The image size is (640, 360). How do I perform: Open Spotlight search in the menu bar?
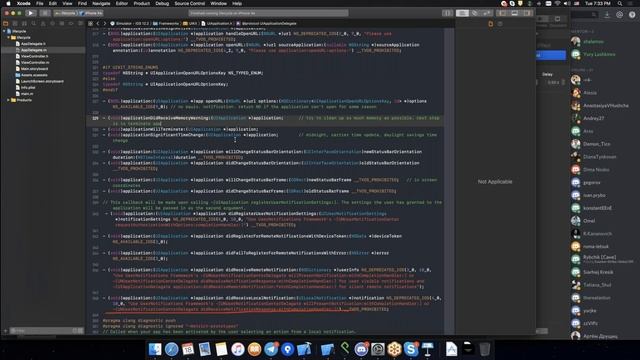tap(620, 3)
